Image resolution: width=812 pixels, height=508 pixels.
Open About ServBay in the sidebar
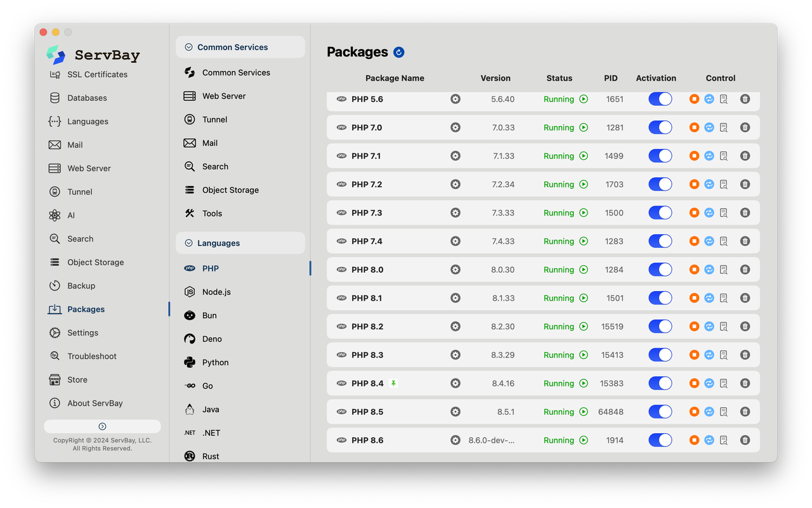86,403
